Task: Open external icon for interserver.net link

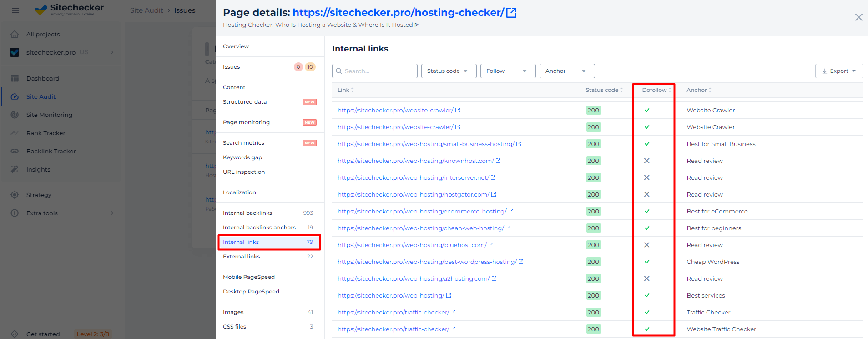Action: (x=493, y=177)
